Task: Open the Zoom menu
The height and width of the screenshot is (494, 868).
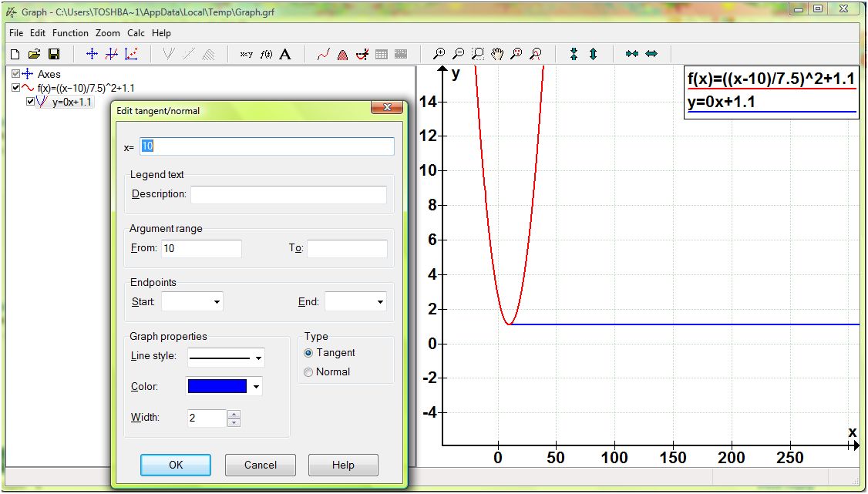Action: [x=107, y=33]
